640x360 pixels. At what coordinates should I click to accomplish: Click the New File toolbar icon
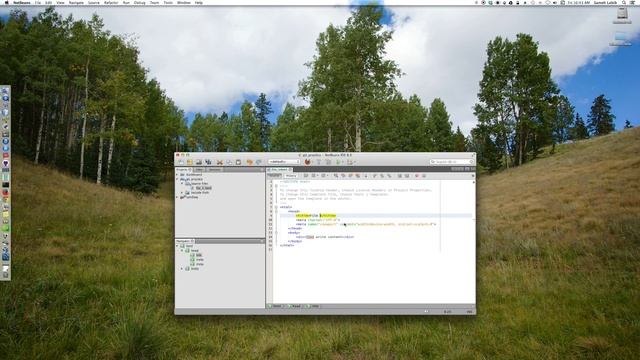[181, 162]
